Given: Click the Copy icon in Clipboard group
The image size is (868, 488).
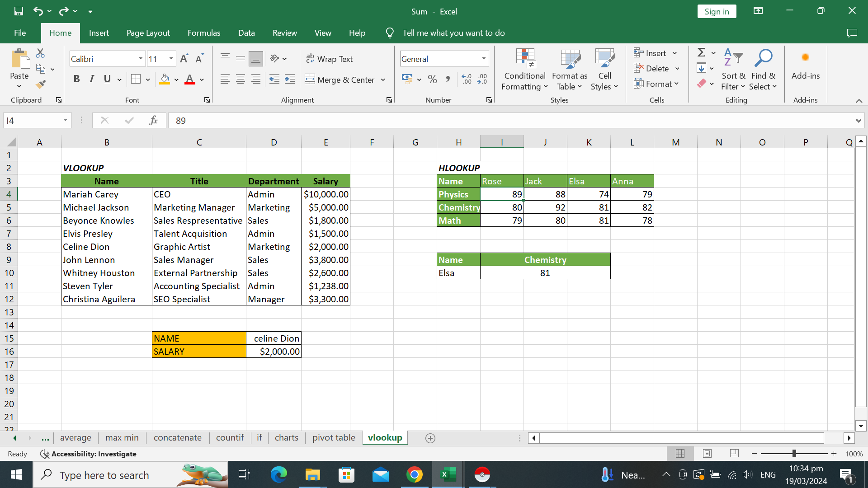Looking at the screenshot, I should point(41,69).
